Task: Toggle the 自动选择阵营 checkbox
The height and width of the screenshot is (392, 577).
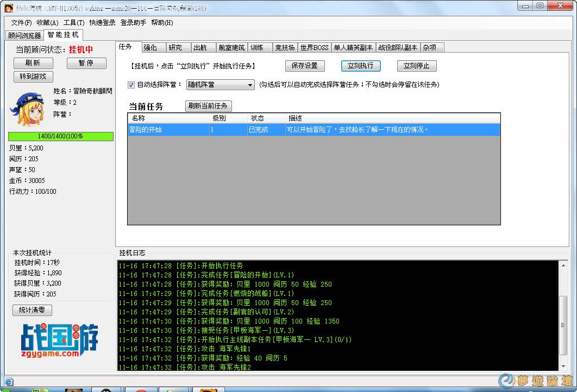Action: (x=131, y=85)
